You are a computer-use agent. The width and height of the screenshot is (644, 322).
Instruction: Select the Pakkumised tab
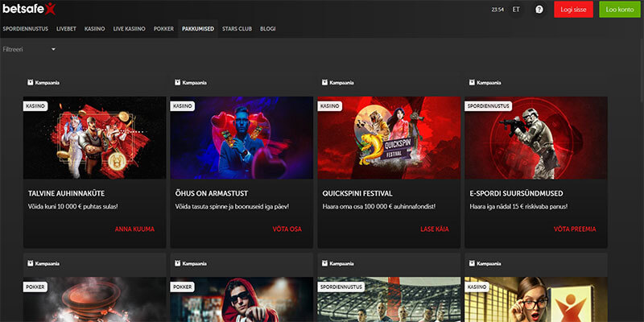pyautogui.click(x=198, y=29)
